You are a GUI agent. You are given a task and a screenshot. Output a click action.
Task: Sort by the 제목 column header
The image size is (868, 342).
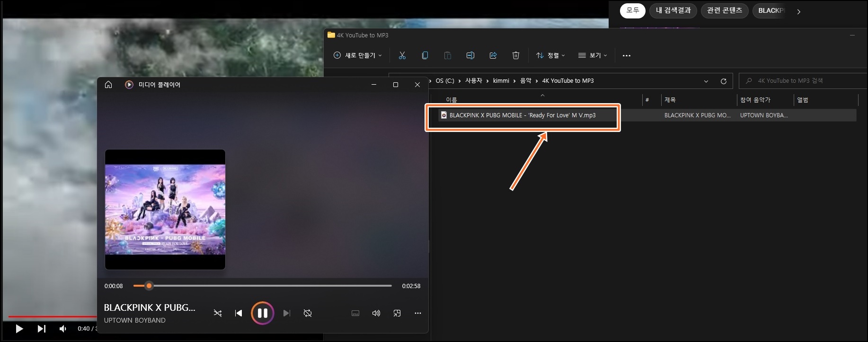click(670, 100)
